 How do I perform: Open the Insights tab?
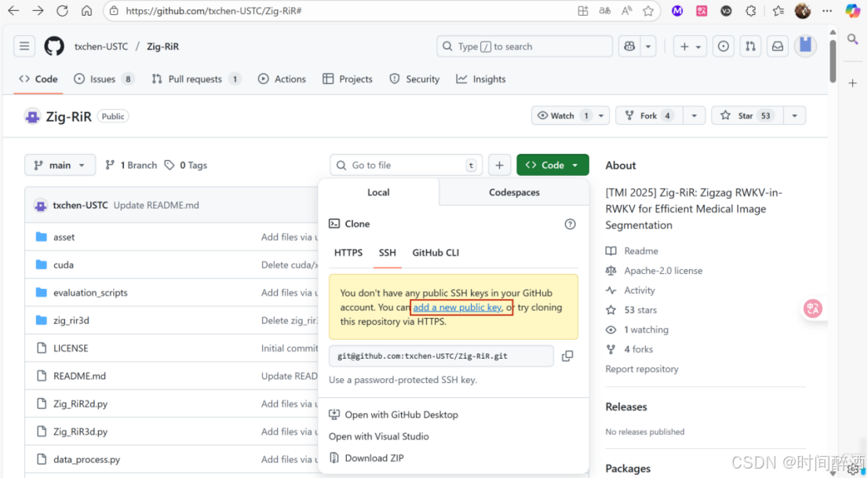click(481, 79)
